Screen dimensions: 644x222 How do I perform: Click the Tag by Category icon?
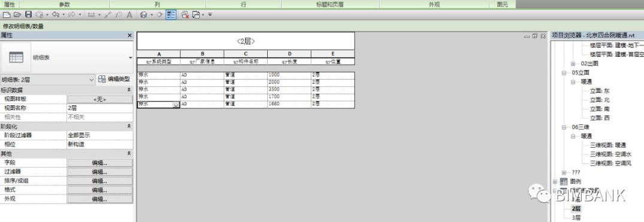tap(119, 15)
